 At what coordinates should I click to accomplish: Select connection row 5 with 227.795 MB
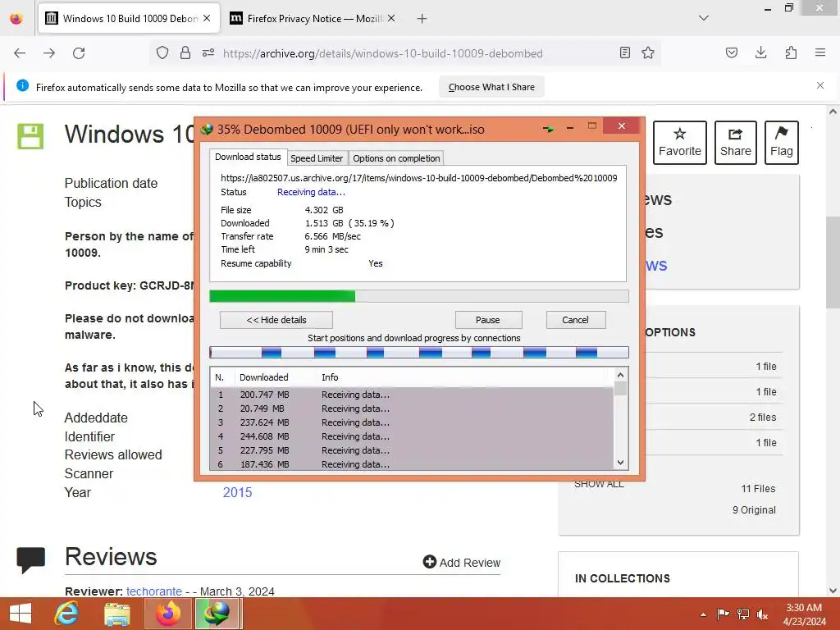(x=412, y=450)
